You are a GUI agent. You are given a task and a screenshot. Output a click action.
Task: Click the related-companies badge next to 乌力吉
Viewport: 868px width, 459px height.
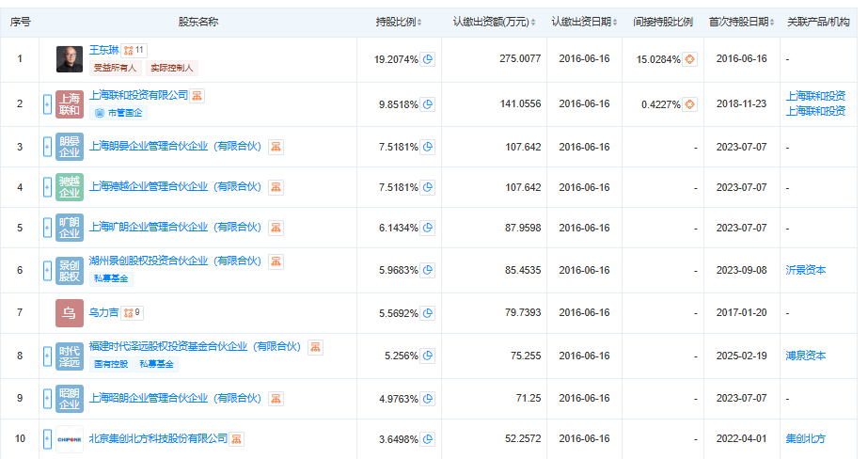tap(131, 312)
